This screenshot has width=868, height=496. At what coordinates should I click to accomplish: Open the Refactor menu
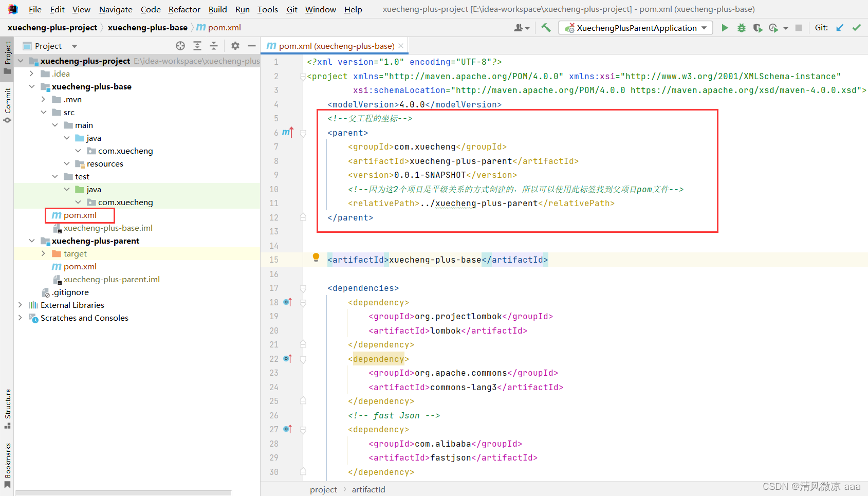pos(184,9)
